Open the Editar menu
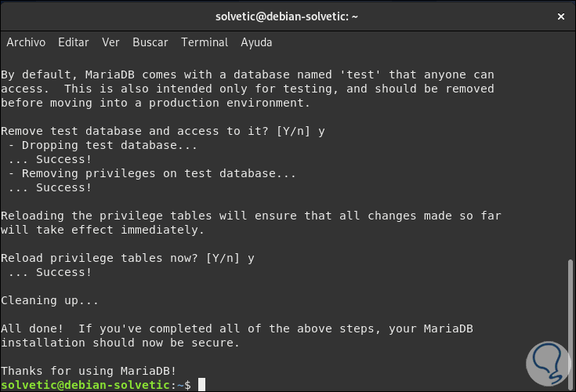576x392 pixels. point(73,42)
